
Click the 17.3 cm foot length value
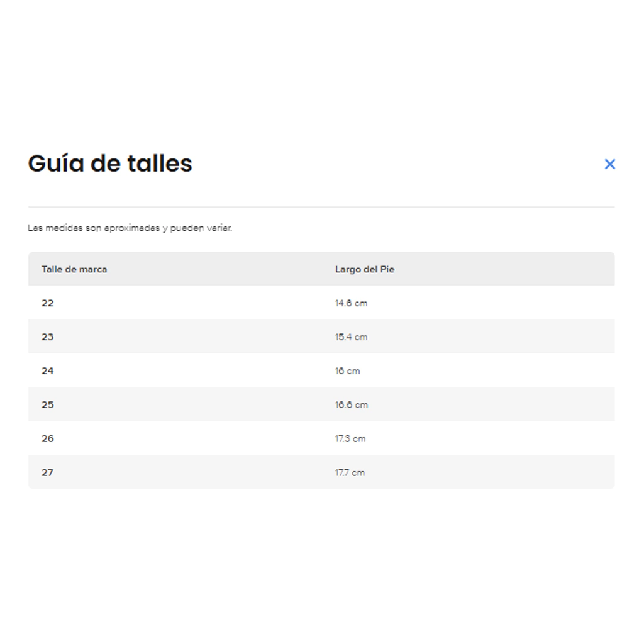pos(350,439)
